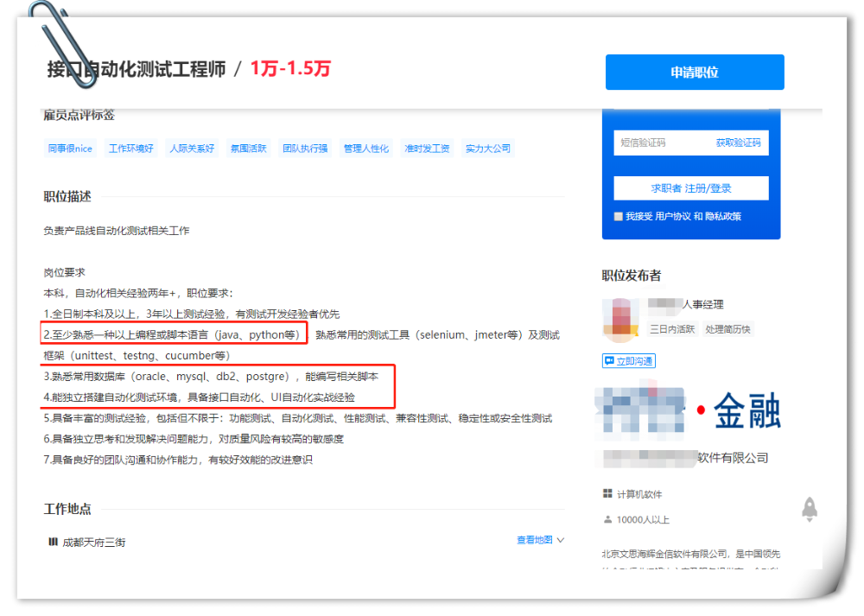
Task: Click the 查看地图 link
Action: tap(534, 540)
